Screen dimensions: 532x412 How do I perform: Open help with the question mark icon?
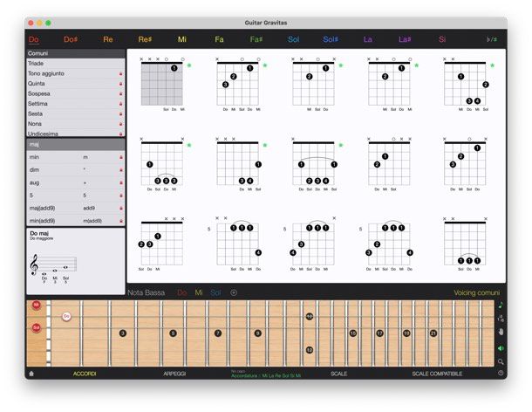pos(501,373)
